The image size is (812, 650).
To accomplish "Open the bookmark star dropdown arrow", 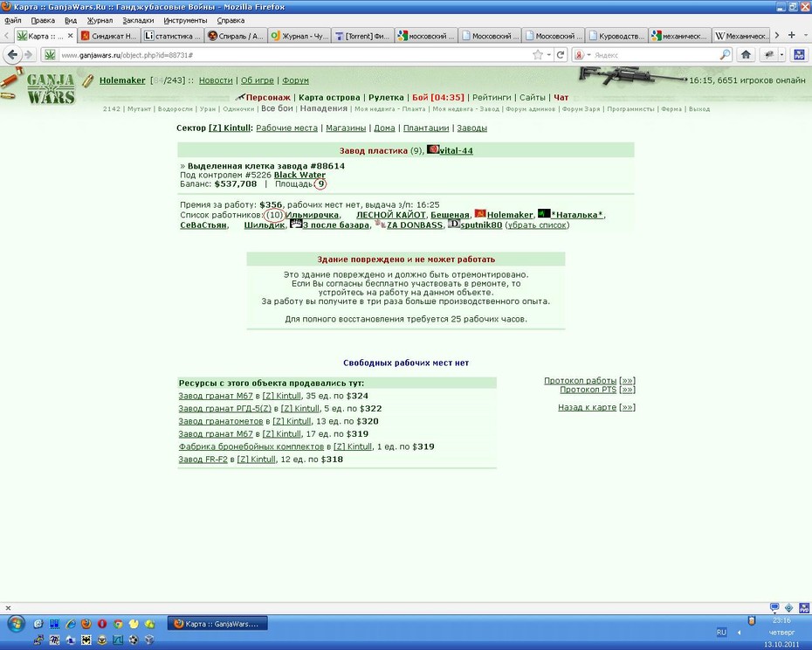I will click(x=549, y=54).
